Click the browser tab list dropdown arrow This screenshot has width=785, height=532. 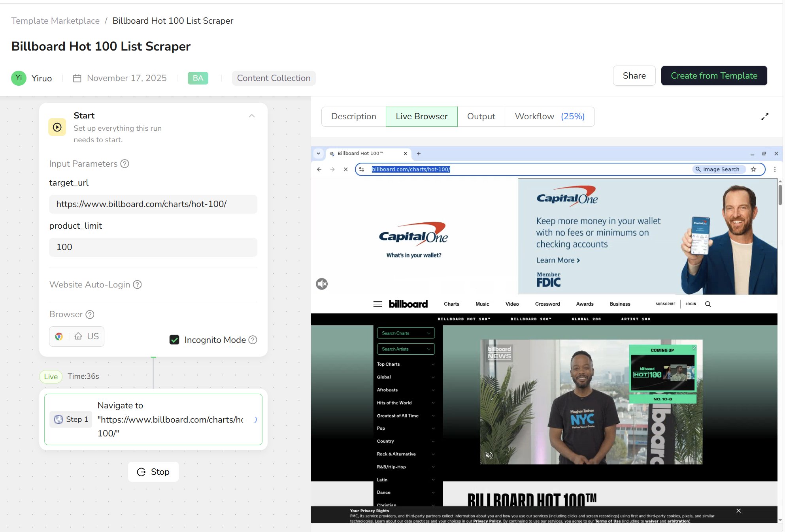319,154
